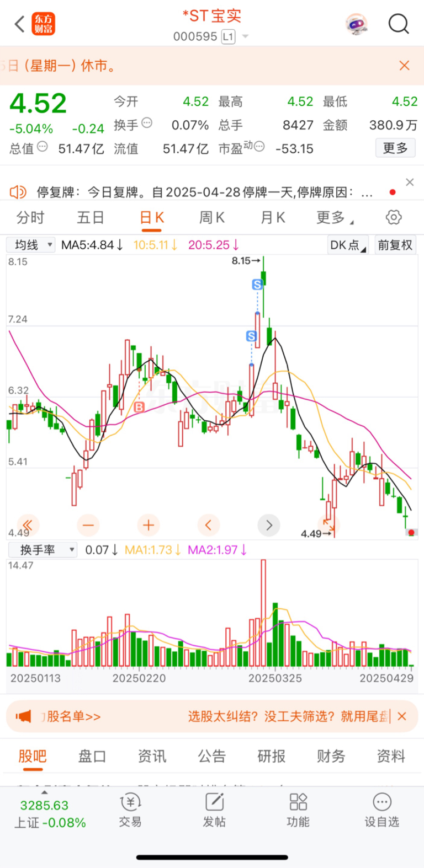Viewport: 424px width, 868px height.
Task: Read the 停复牌 announcement text
Action: tap(205, 192)
